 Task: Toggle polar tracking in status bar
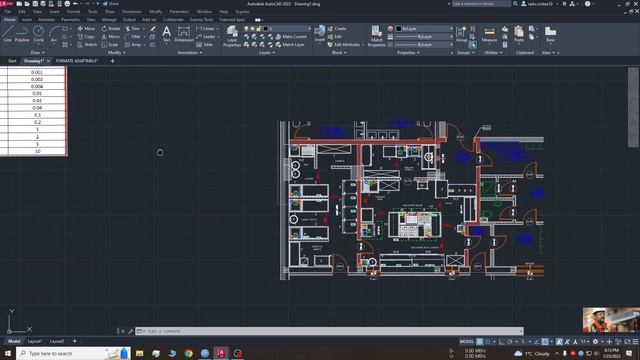click(510, 342)
